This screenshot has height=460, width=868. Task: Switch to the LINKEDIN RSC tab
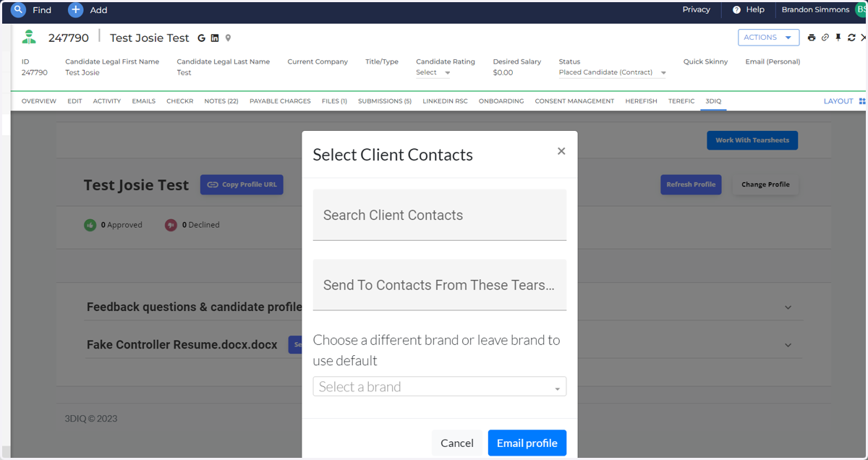click(x=445, y=101)
